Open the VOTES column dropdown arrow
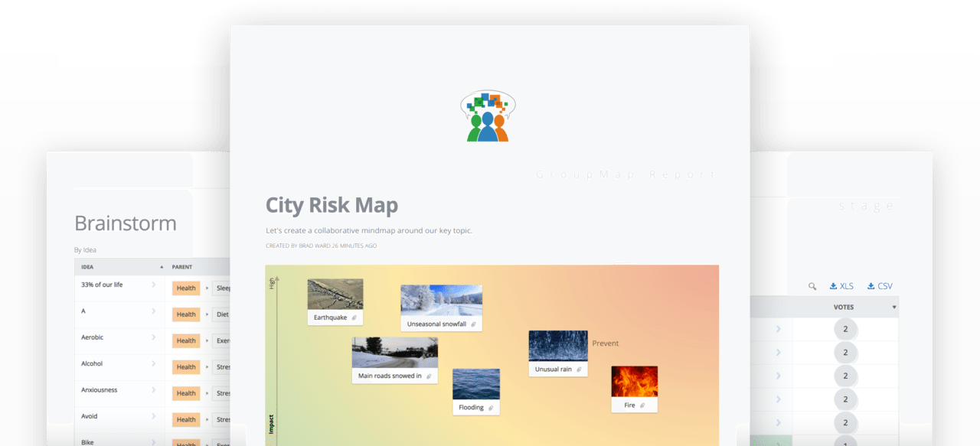The image size is (980, 446). (893, 307)
